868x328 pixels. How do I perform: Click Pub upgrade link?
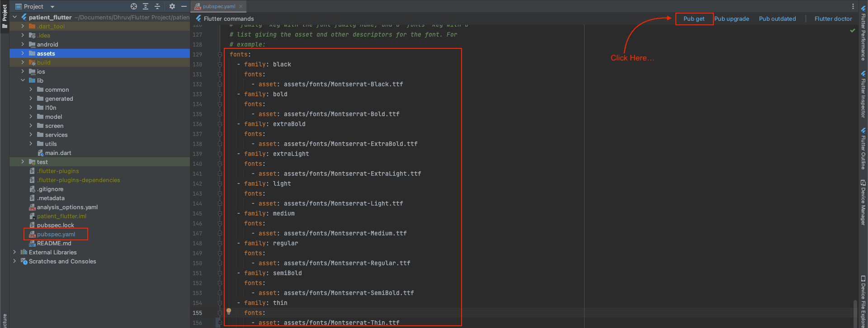click(731, 19)
